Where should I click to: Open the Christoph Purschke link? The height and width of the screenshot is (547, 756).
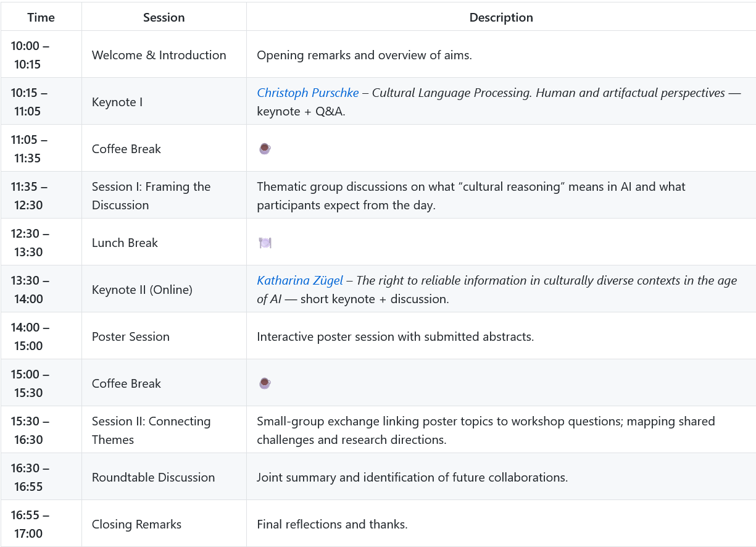pyautogui.click(x=307, y=93)
